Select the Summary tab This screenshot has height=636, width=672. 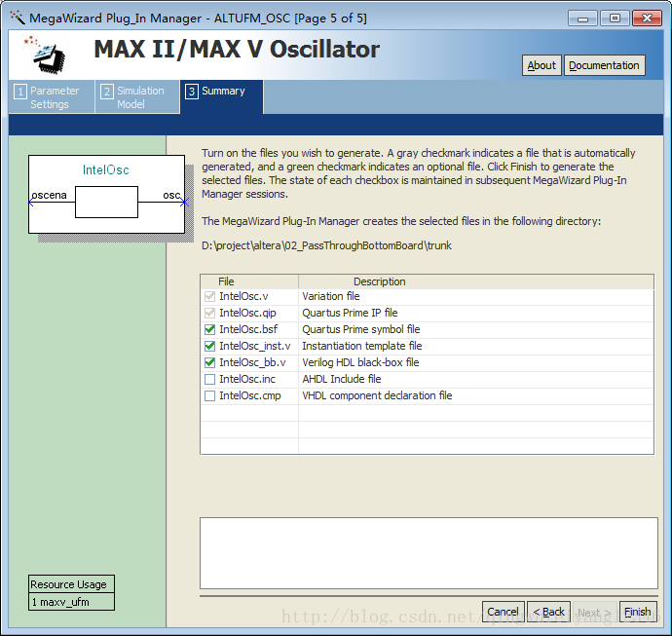(x=222, y=96)
